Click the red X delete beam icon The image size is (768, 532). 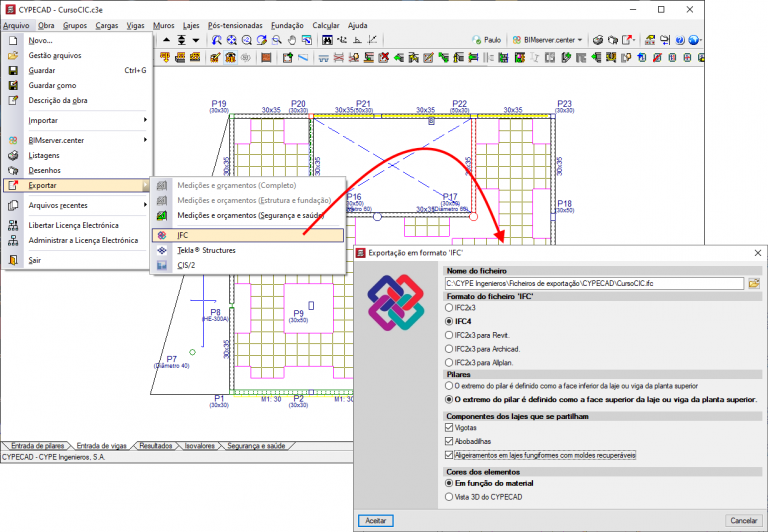coord(384,58)
